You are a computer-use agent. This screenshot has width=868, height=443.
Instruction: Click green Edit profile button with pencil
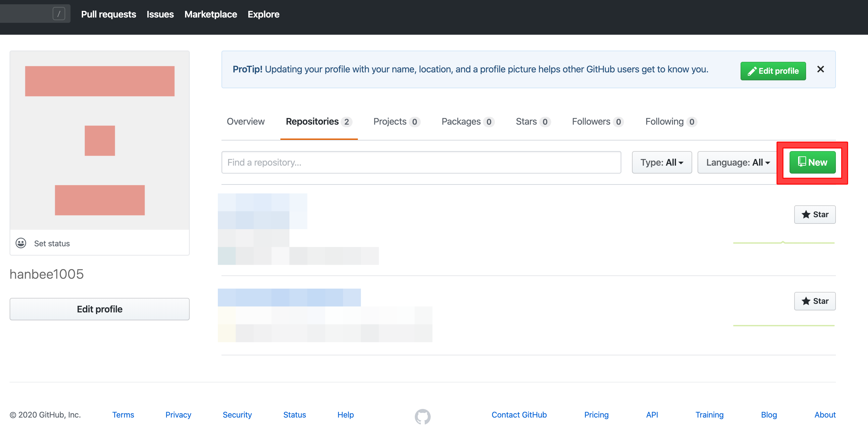(x=773, y=71)
